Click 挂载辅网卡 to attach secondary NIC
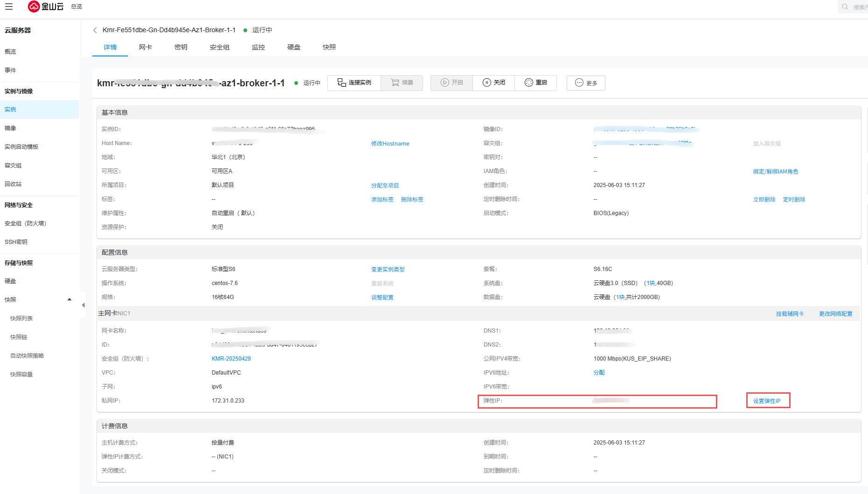 point(790,314)
